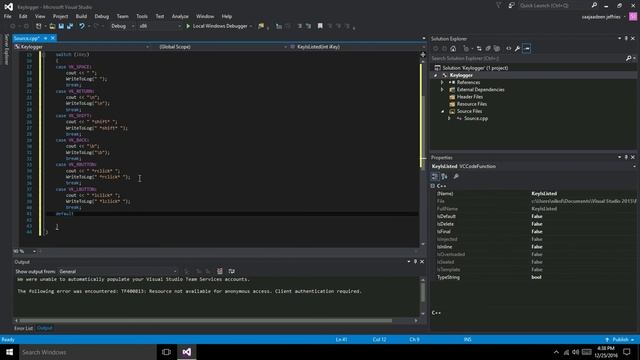The image size is (640, 360).
Task: Open the Keylogger project scope dropdown
Action: 82,47
